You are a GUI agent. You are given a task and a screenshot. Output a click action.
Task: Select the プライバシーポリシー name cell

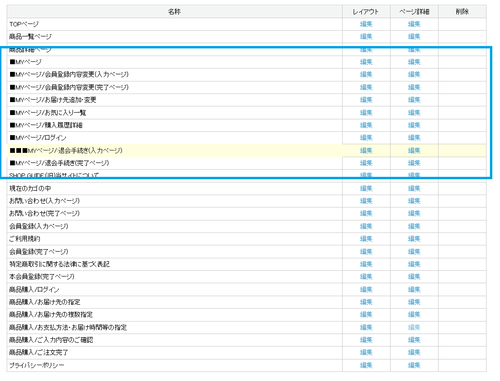tap(174, 365)
